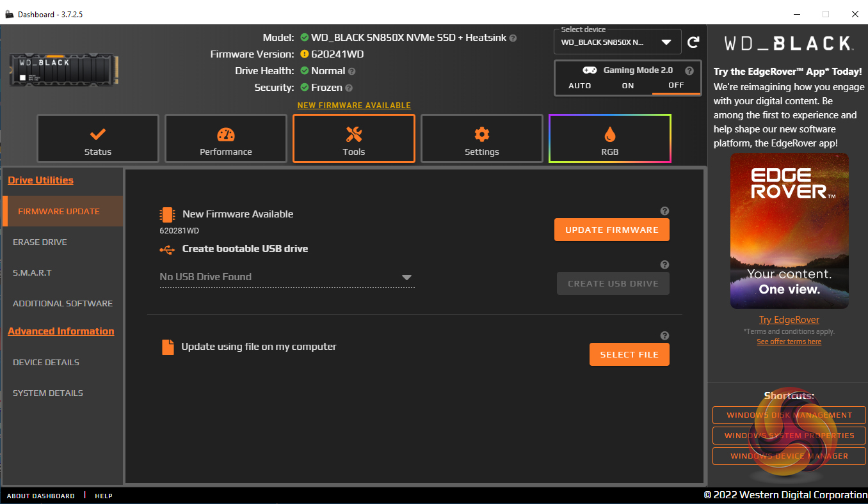Click the file document icon
Viewport: 868px width, 504px height.
point(168,347)
